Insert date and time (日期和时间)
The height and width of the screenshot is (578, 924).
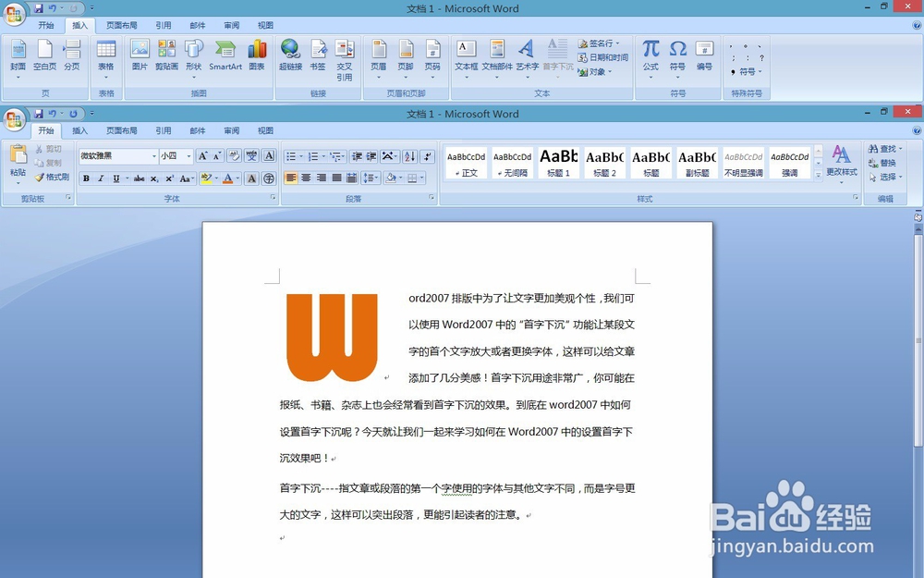602,57
